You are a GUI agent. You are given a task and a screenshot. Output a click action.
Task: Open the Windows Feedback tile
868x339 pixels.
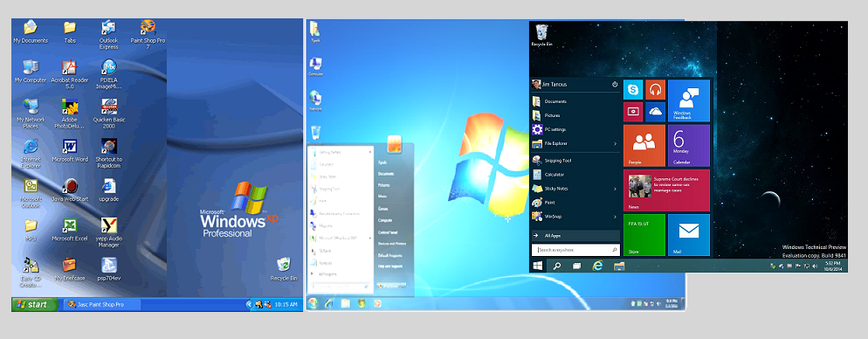coord(689,100)
